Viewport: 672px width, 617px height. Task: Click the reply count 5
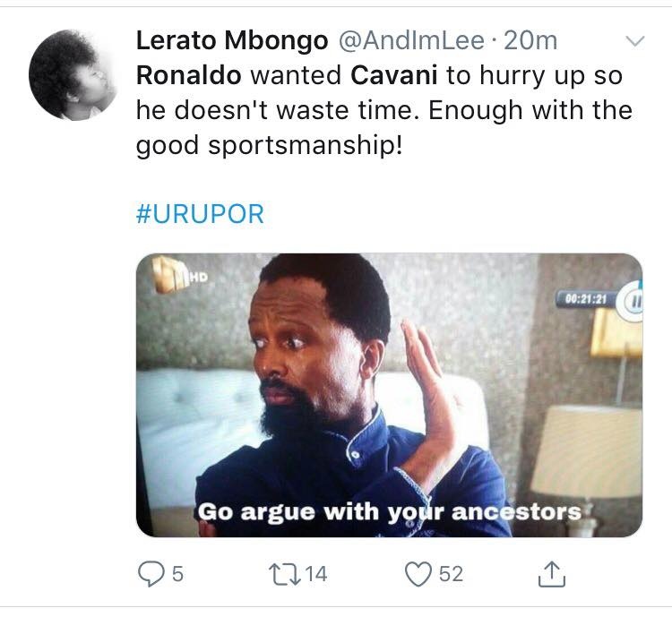tap(177, 574)
